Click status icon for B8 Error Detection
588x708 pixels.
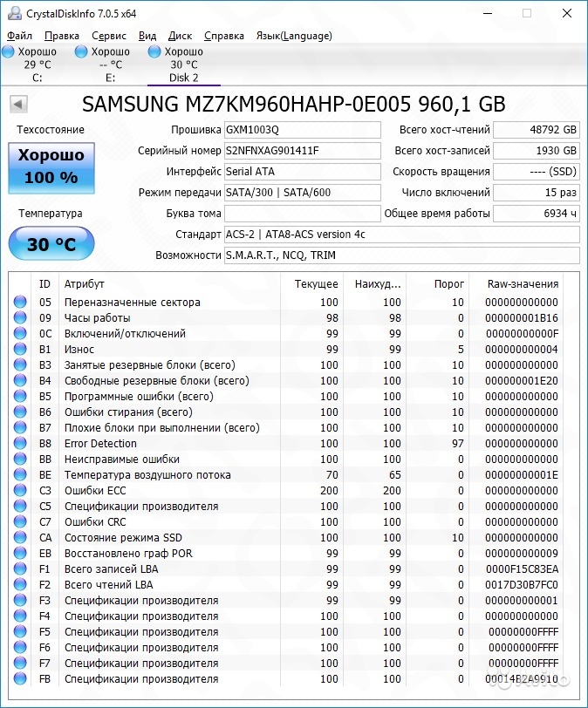coord(20,443)
